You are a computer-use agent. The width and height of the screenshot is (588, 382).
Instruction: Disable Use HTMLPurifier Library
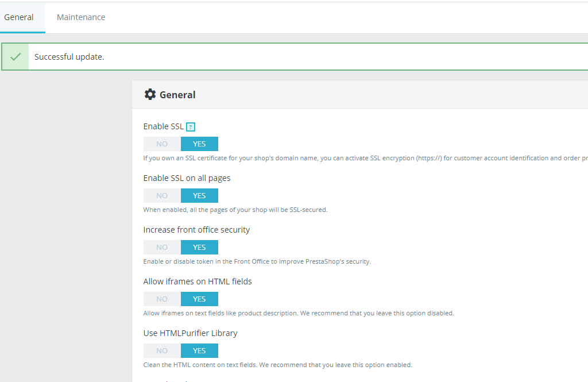(162, 351)
